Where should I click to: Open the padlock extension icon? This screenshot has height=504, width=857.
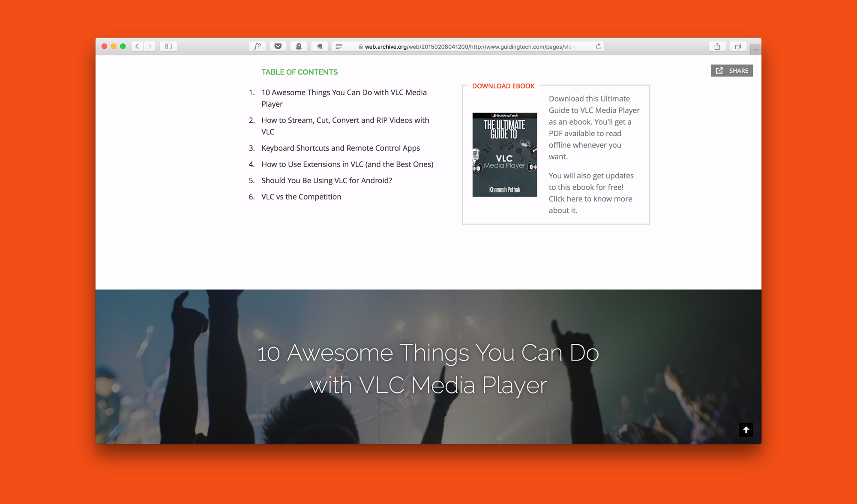[x=299, y=46]
